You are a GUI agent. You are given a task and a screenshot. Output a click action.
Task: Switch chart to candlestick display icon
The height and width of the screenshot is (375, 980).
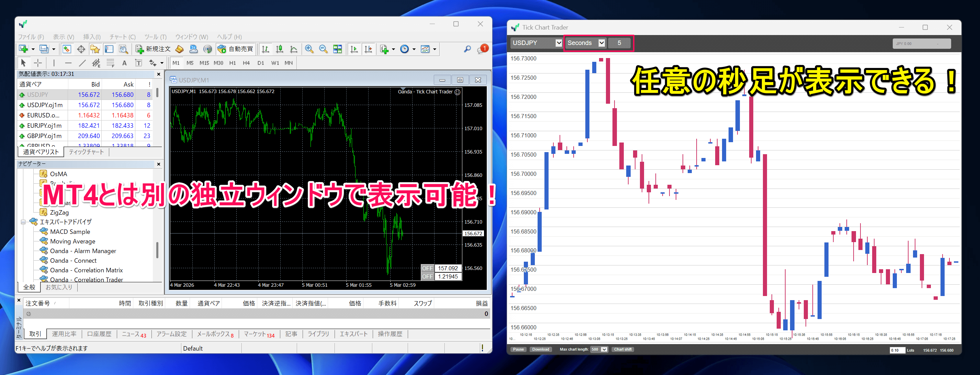point(280,49)
